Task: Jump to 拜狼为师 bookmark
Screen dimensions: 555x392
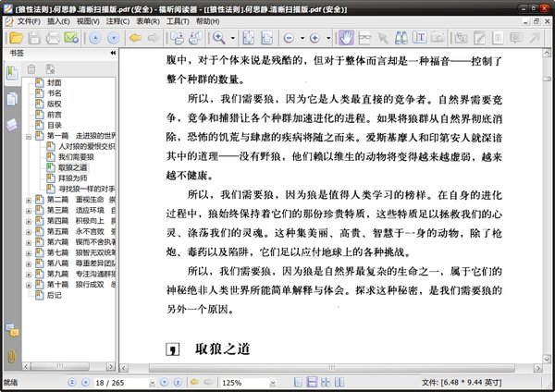Action: pyautogui.click(x=72, y=178)
